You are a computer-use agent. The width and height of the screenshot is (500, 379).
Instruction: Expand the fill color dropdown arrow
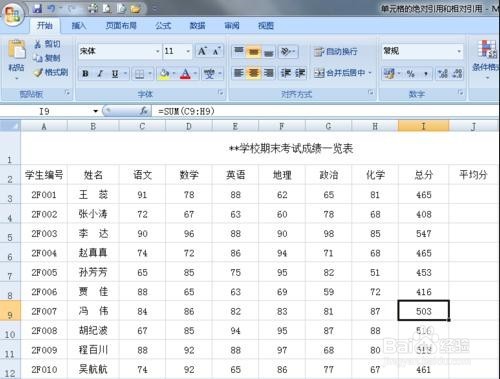(x=174, y=74)
